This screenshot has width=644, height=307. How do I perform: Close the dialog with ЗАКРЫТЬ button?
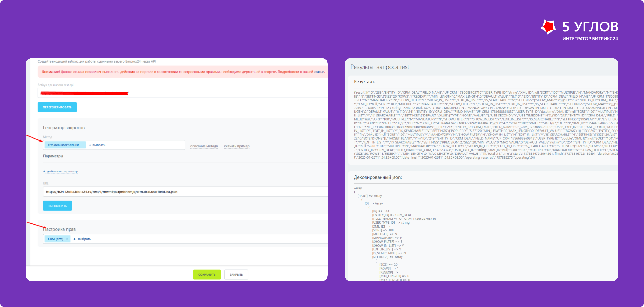coord(236,274)
